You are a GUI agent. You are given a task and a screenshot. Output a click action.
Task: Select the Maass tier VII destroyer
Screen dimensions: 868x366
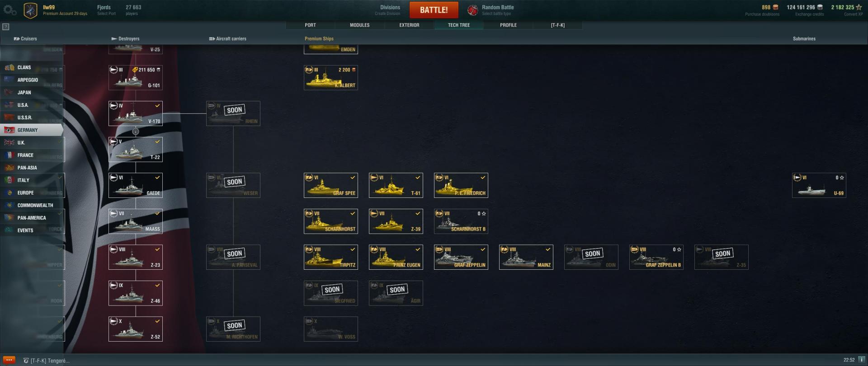coord(136,221)
